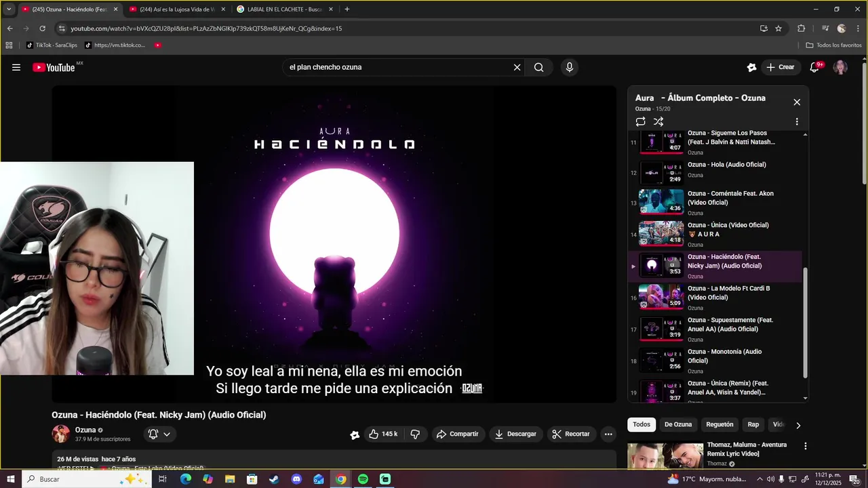Open playlist three-dot options menu
Viewport: 868px width, 488px height.
[x=797, y=121]
